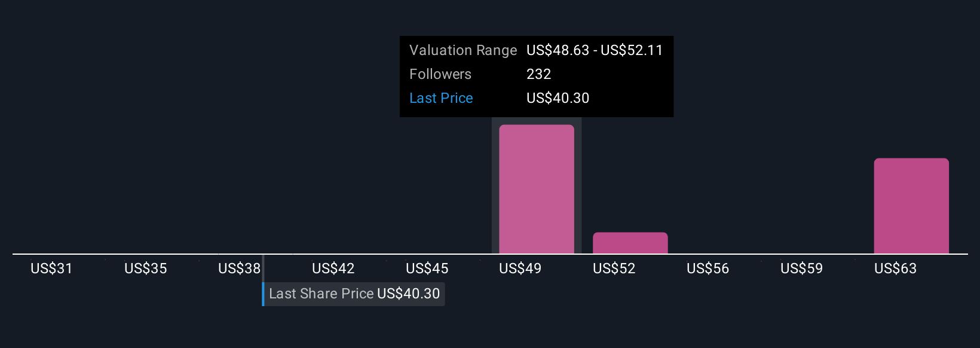Select the US$35 axis label
This screenshot has height=348, width=980.
(145, 268)
